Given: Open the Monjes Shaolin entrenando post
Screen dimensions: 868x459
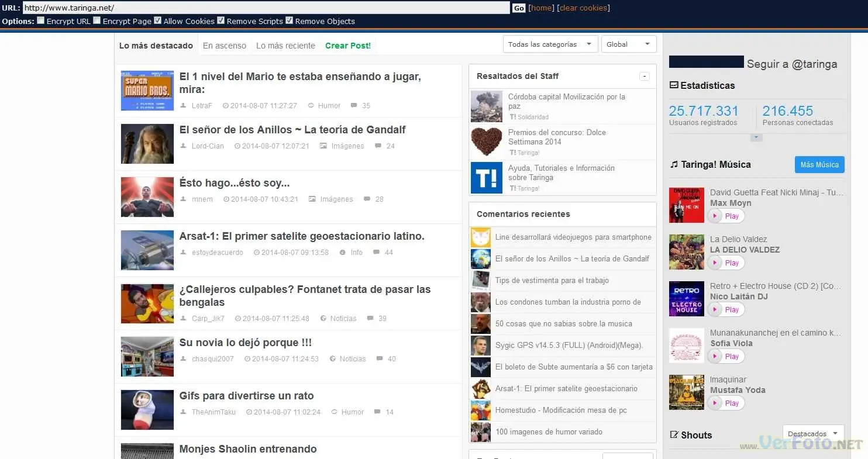Looking at the screenshot, I should click(x=248, y=449).
